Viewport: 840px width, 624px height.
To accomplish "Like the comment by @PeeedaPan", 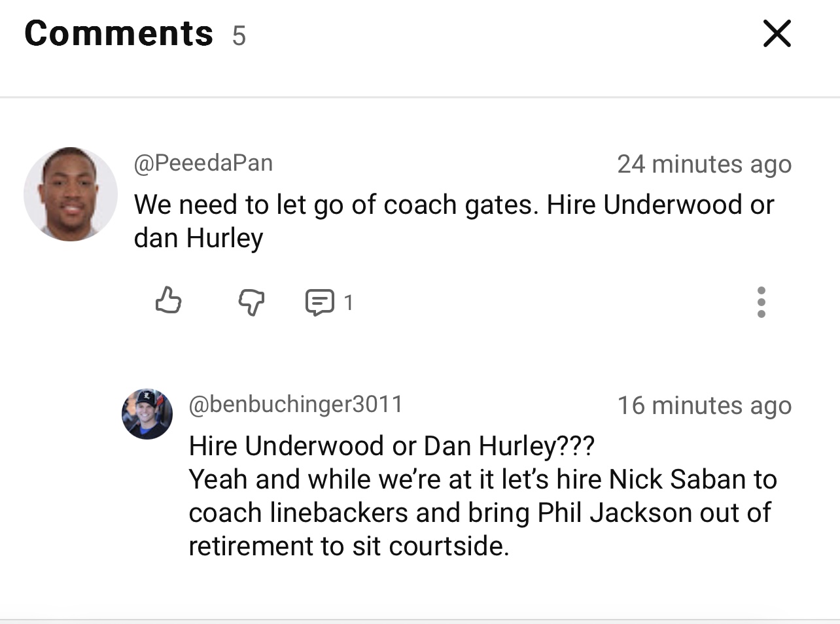I will [168, 301].
